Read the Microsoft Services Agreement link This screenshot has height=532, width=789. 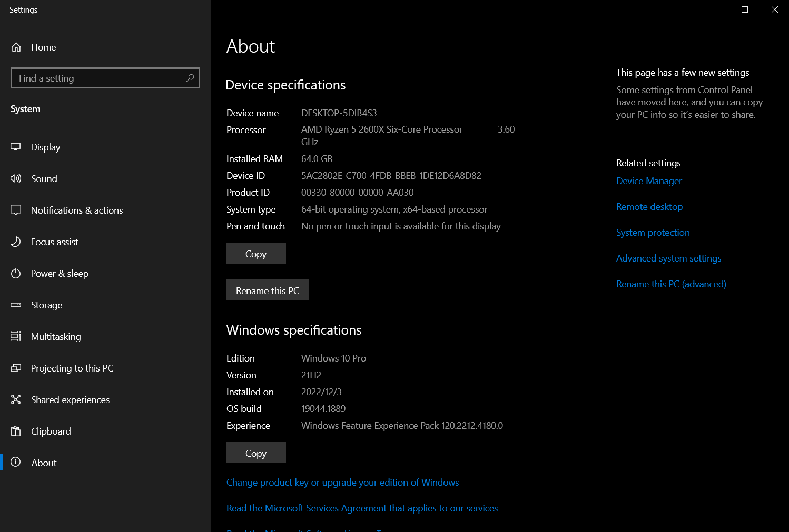(x=362, y=508)
